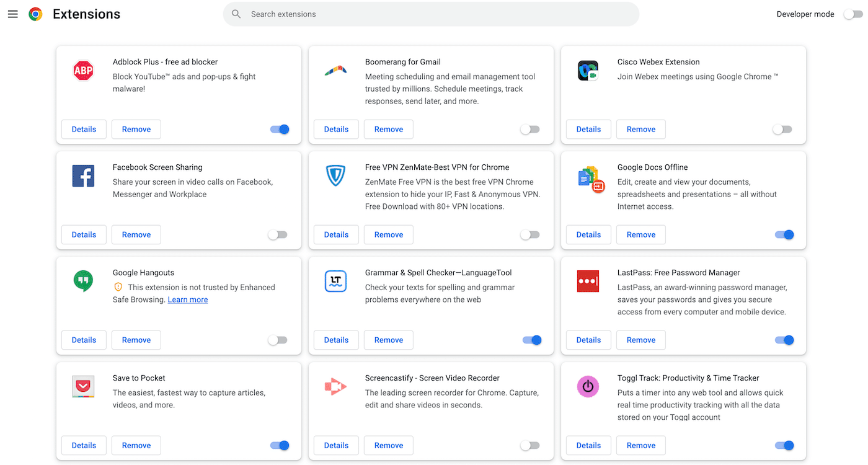Viewport: 868px width, 465px height.
Task: Open the main extensions menu
Action: point(12,14)
